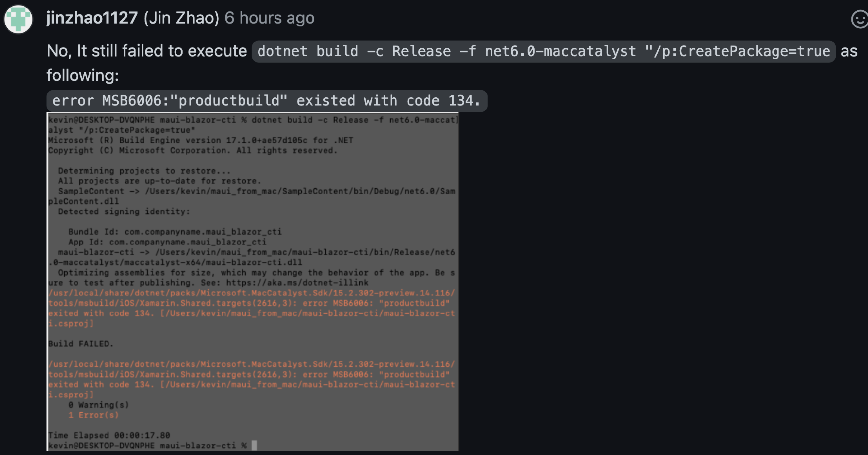Viewport: 868px width, 455px height.
Task: Click the maui-blazor-cti.dll output path
Action: click(175, 262)
